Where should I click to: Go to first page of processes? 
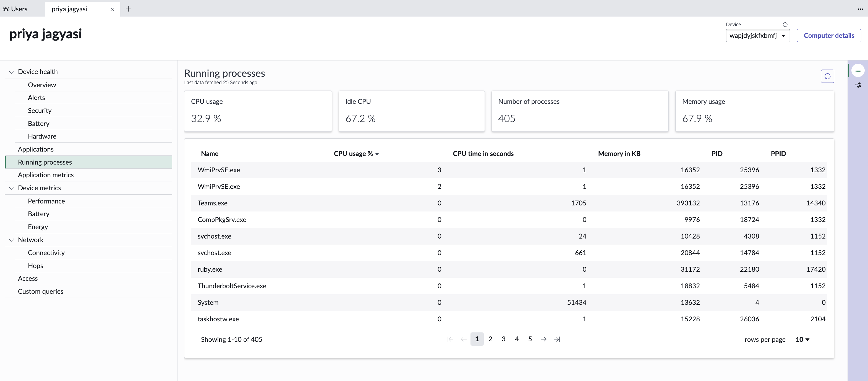click(x=450, y=339)
